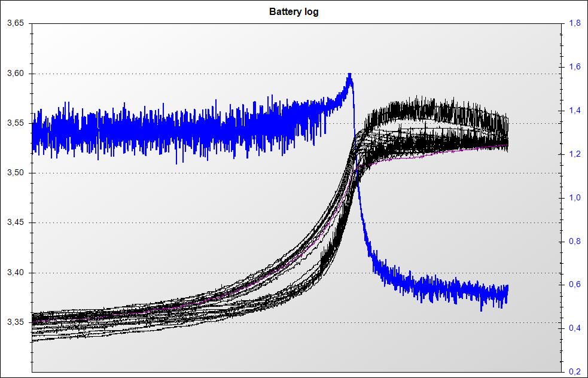The image size is (588, 378).
Task: Pick the 3,40 left axis value
Action: coord(15,273)
